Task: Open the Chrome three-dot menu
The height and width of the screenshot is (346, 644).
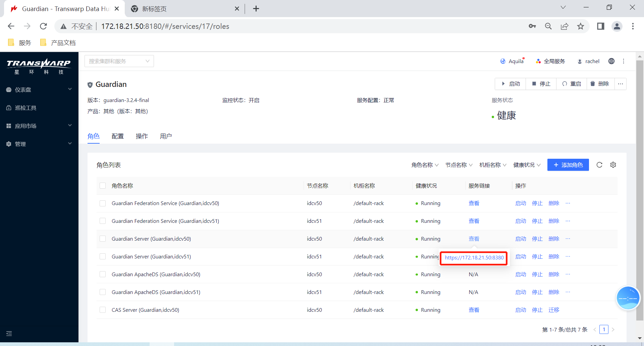Action: 633,26
